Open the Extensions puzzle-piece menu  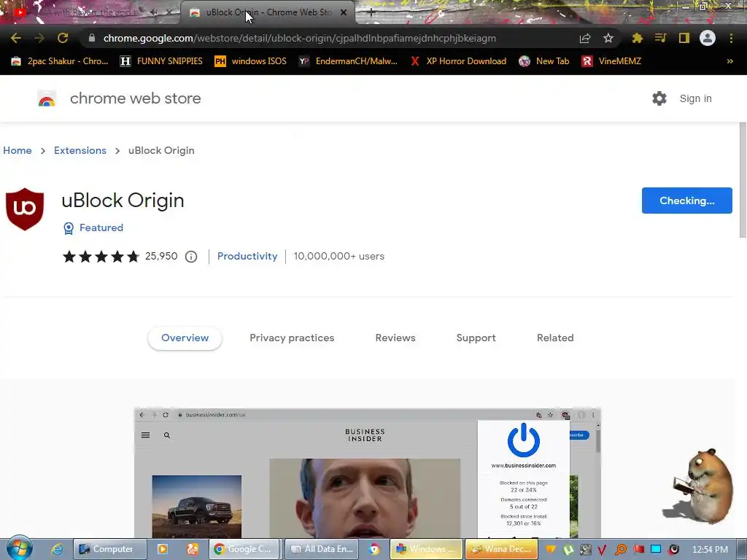(x=638, y=38)
